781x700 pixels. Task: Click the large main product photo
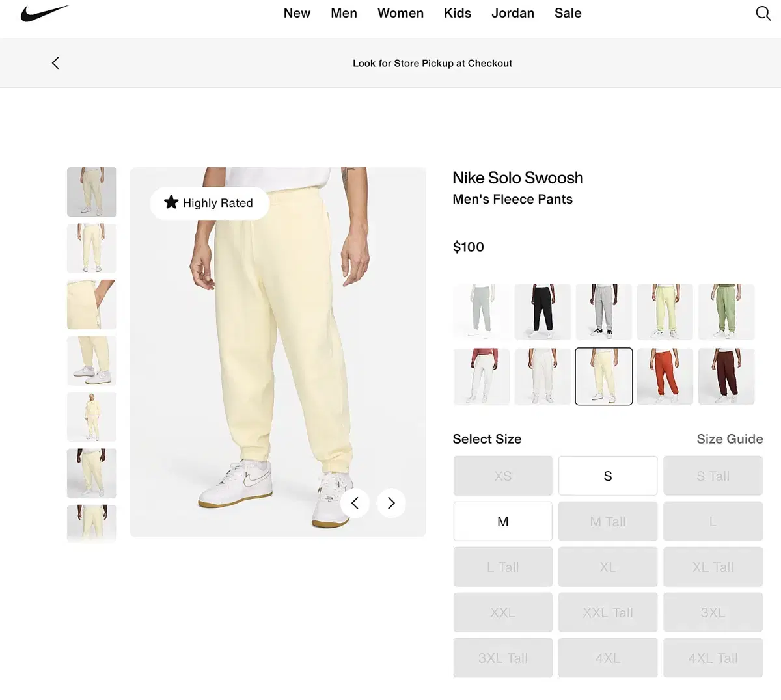(x=278, y=352)
